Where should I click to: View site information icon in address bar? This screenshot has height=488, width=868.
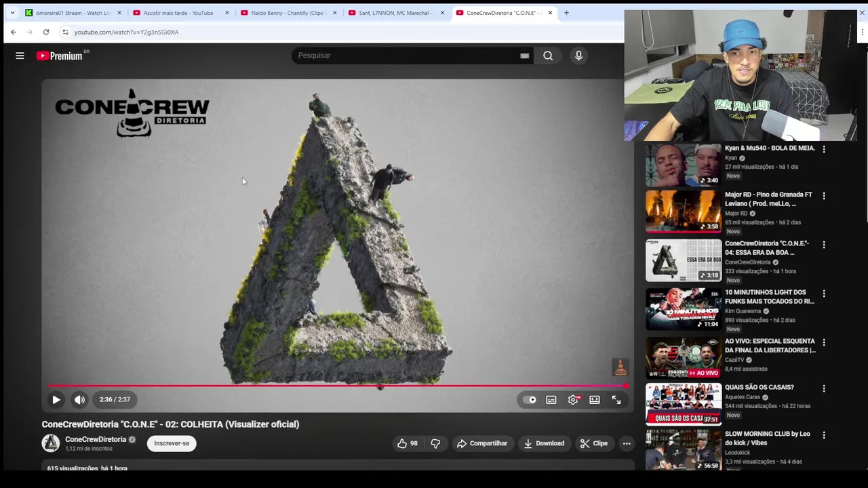click(x=65, y=32)
